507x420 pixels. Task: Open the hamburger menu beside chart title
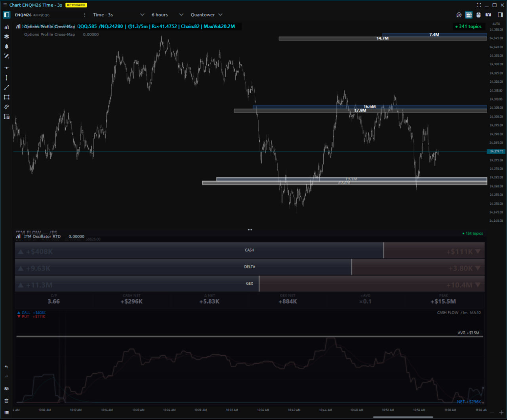point(5,5)
